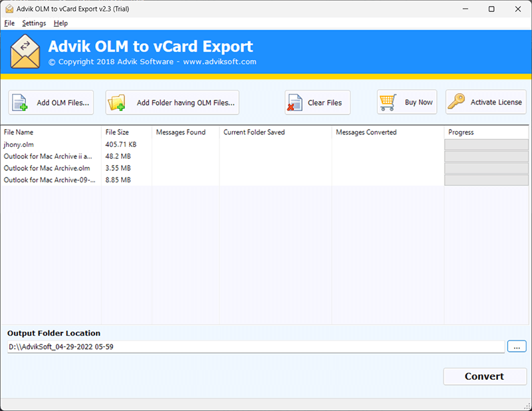Click the Progress column header
The width and height of the screenshot is (532, 411).
point(487,132)
